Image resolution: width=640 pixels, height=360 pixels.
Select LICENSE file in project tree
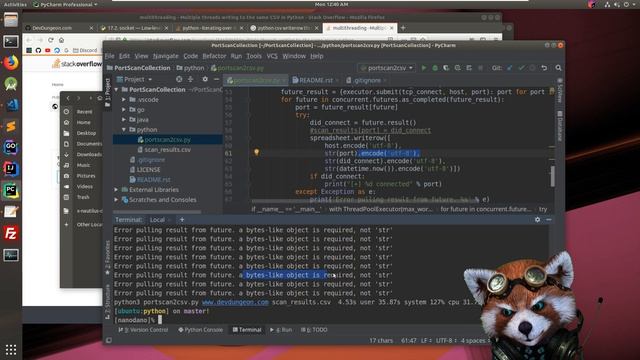click(x=148, y=169)
